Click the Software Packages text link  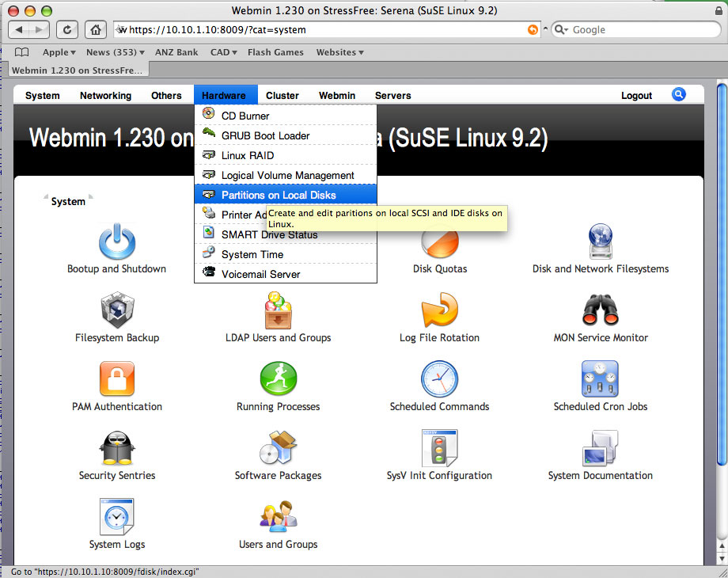pyautogui.click(x=278, y=475)
